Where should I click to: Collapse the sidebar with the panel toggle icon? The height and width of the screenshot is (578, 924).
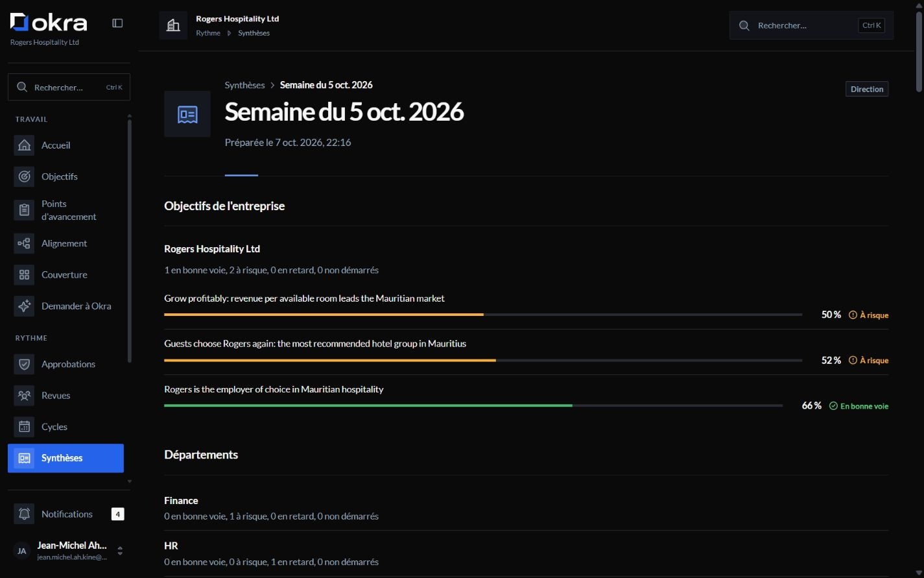coord(117,23)
